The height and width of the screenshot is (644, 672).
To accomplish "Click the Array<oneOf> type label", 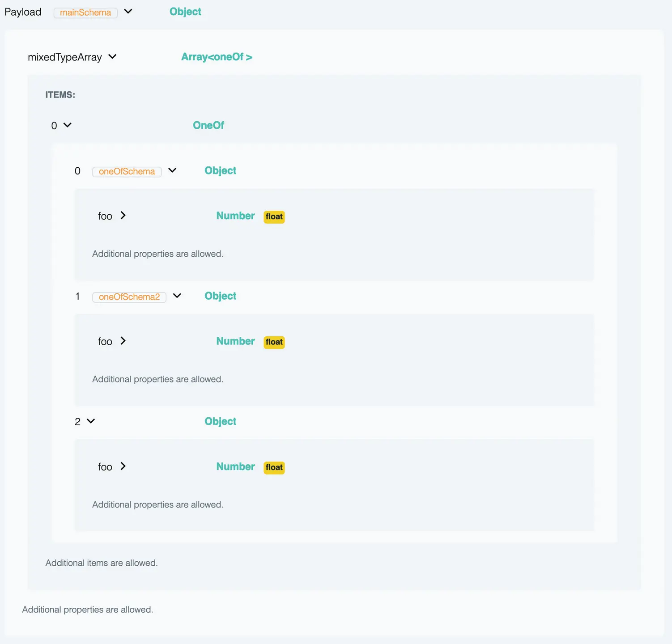I will (217, 57).
